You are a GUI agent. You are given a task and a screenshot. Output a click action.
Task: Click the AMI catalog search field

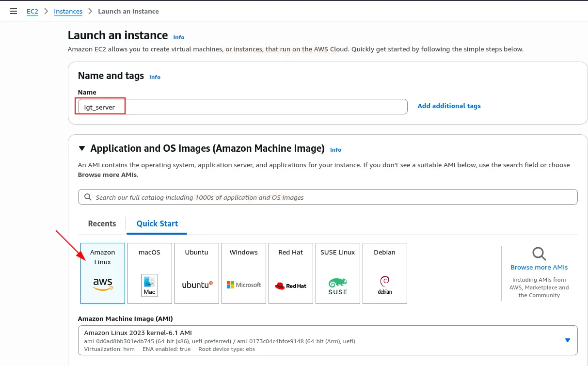click(328, 197)
